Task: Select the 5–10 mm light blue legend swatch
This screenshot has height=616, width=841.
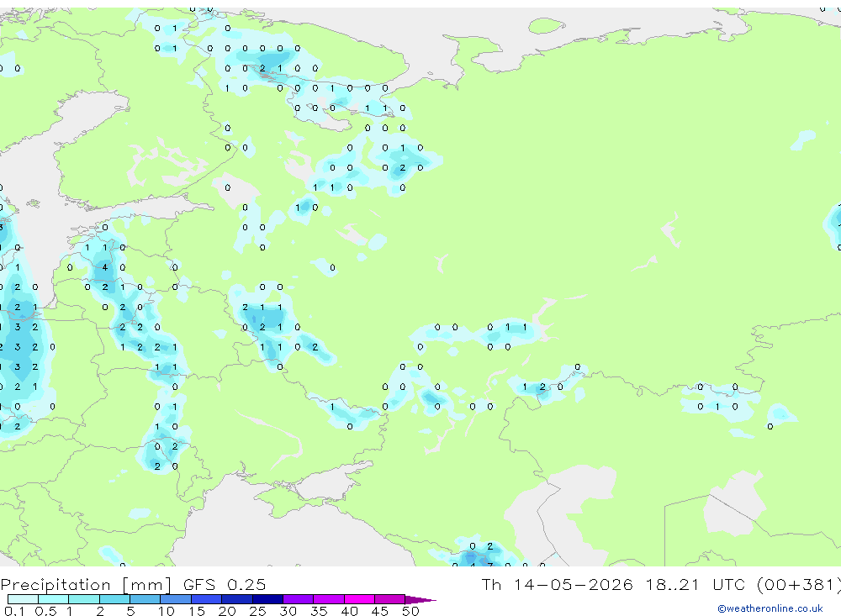Action: click(x=145, y=599)
